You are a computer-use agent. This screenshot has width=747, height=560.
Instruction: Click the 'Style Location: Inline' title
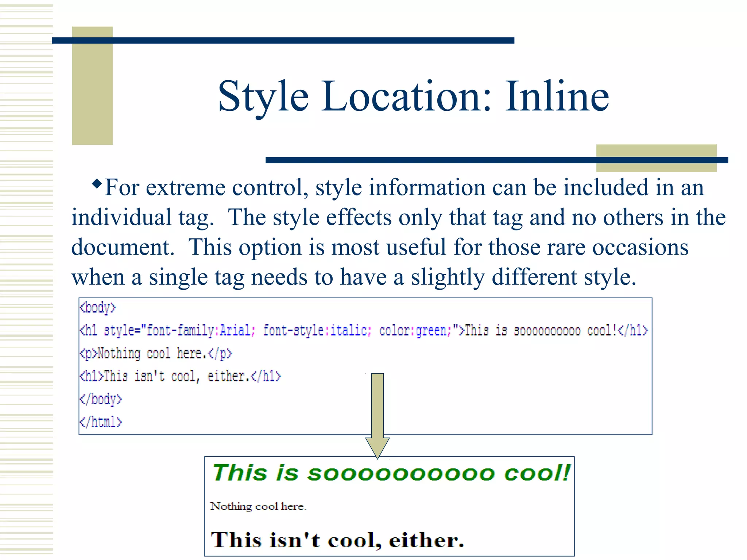click(x=413, y=97)
